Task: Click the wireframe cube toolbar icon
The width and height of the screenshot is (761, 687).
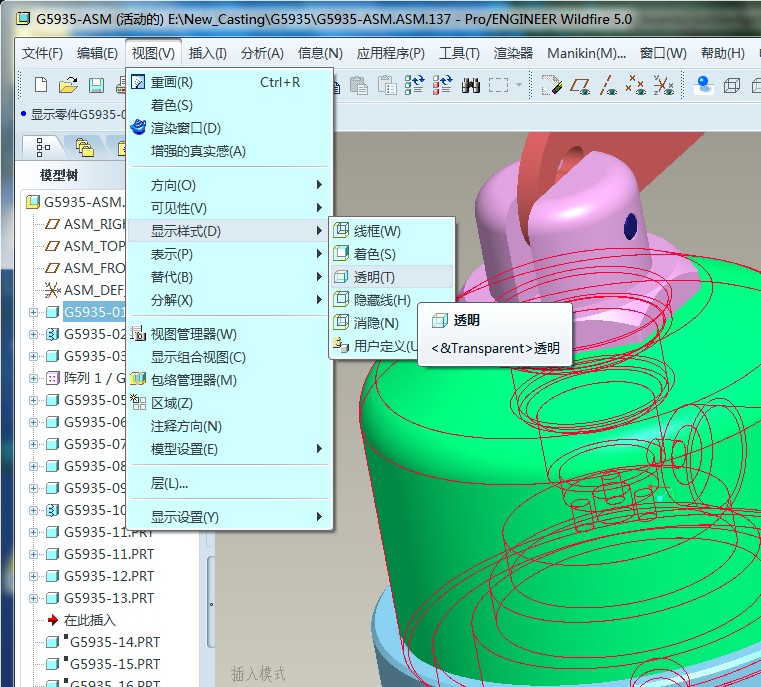Action: tap(731, 86)
